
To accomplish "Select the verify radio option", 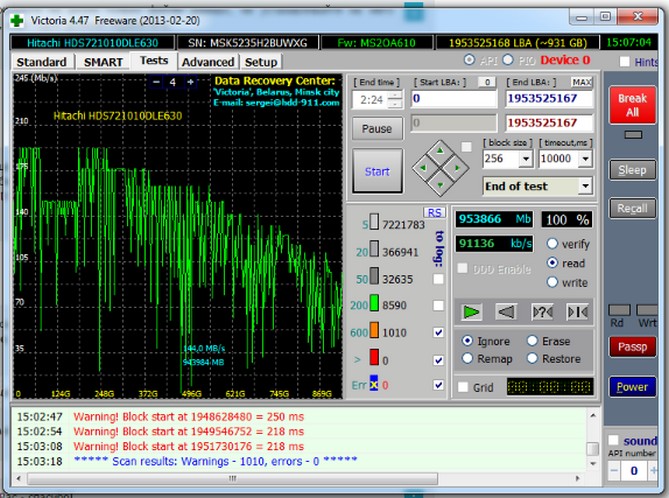I will pyautogui.click(x=553, y=243).
